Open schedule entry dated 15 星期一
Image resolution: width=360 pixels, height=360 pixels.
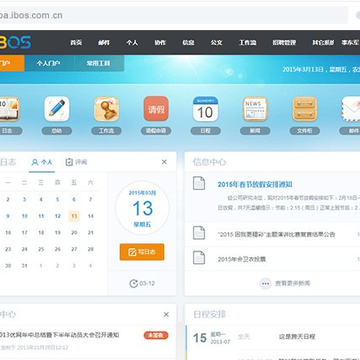point(273,337)
